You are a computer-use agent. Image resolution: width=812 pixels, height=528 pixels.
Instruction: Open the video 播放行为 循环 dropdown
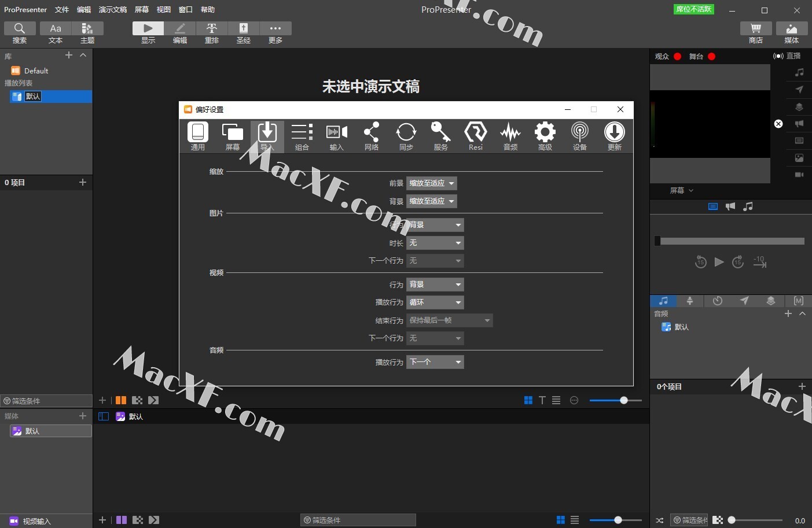coord(435,302)
